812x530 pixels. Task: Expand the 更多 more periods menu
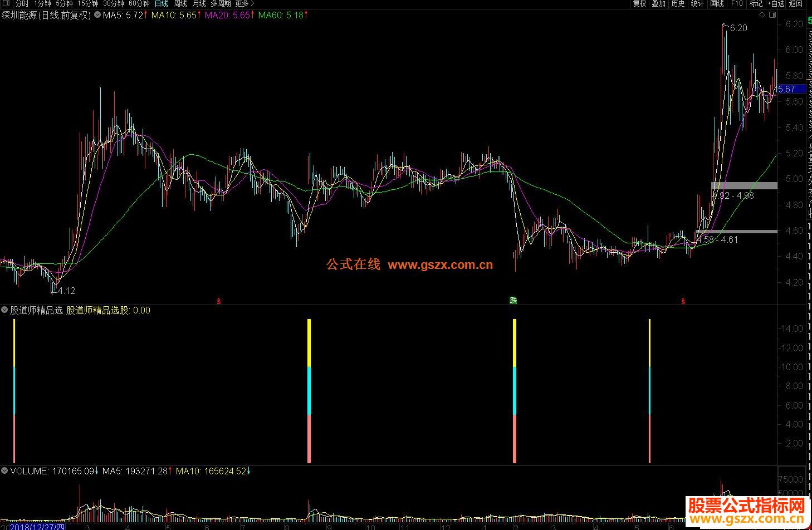pos(244,3)
